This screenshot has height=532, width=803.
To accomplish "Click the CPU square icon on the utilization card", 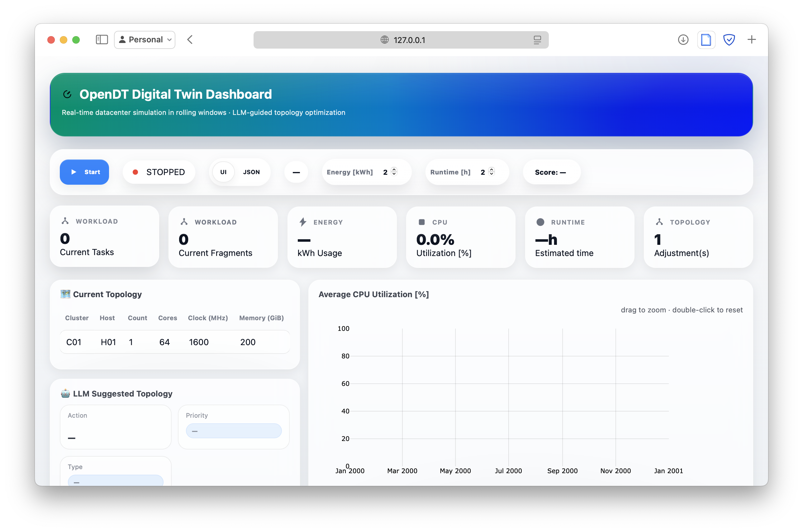I will coord(422,222).
